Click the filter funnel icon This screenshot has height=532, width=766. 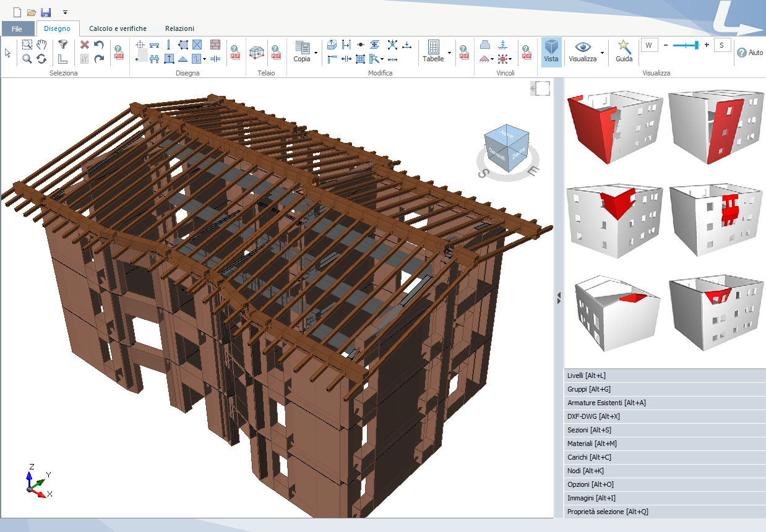click(62, 45)
